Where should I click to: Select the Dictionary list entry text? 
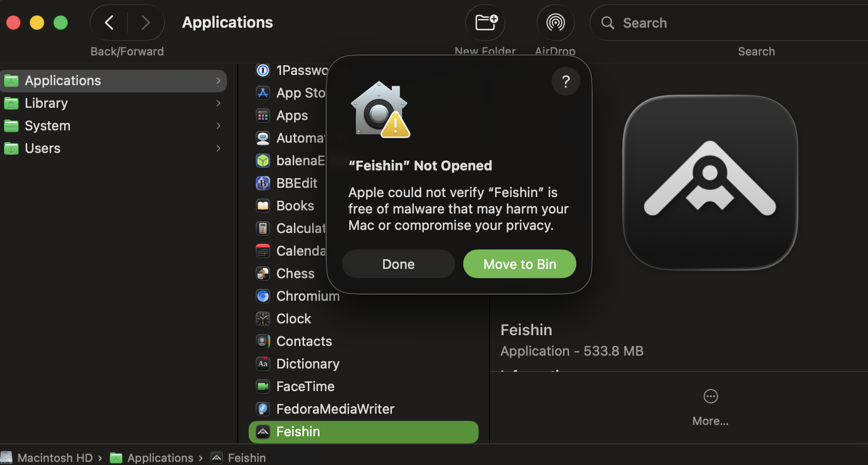click(x=308, y=364)
